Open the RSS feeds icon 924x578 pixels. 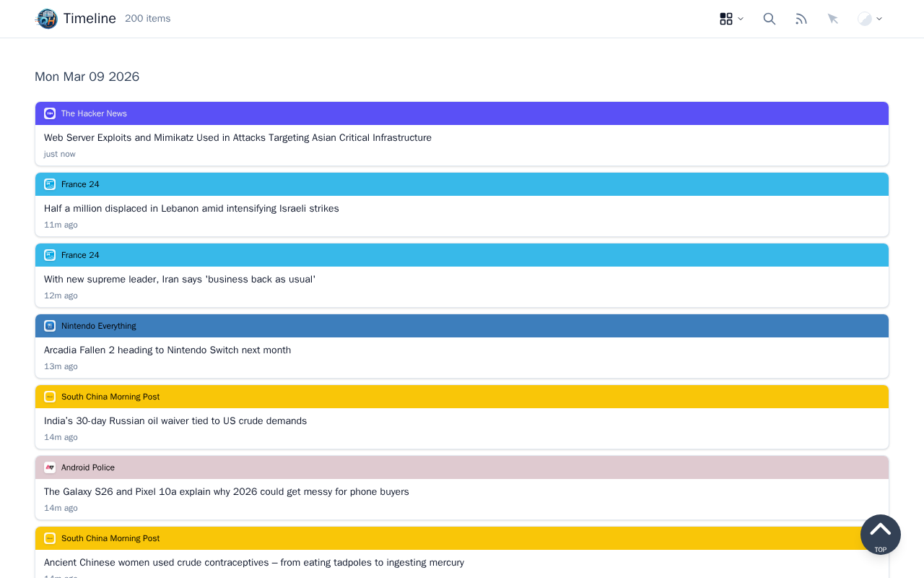pyautogui.click(x=801, y=19)
